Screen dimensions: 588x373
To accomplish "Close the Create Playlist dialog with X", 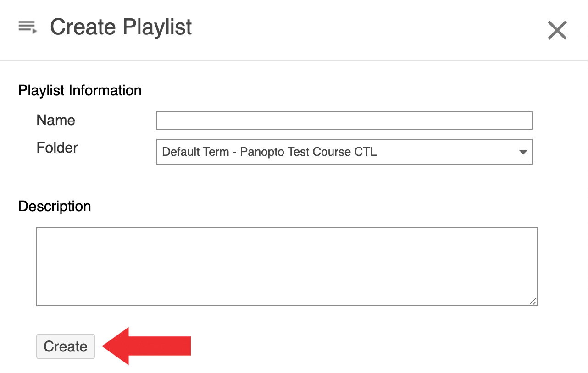I will [557, 31].
